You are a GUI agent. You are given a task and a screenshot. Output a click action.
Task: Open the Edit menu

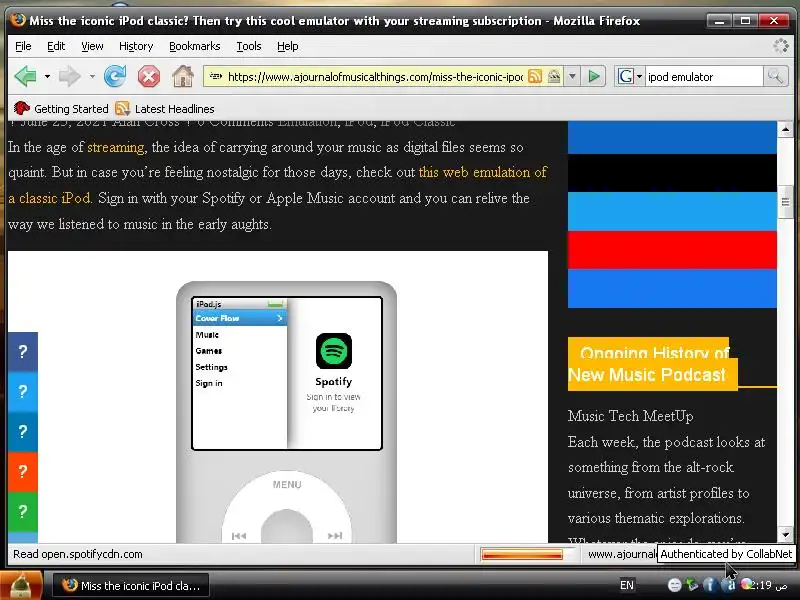56,46
